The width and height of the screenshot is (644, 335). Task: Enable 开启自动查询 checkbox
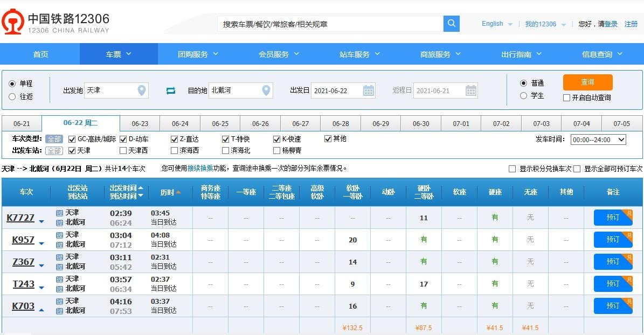point(566,97)
